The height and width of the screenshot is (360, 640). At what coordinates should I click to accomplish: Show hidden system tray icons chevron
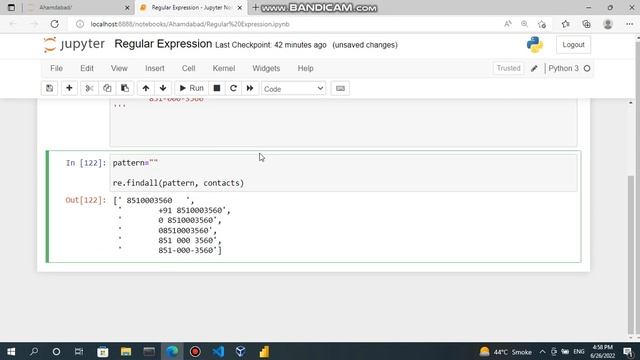[542, 351]
